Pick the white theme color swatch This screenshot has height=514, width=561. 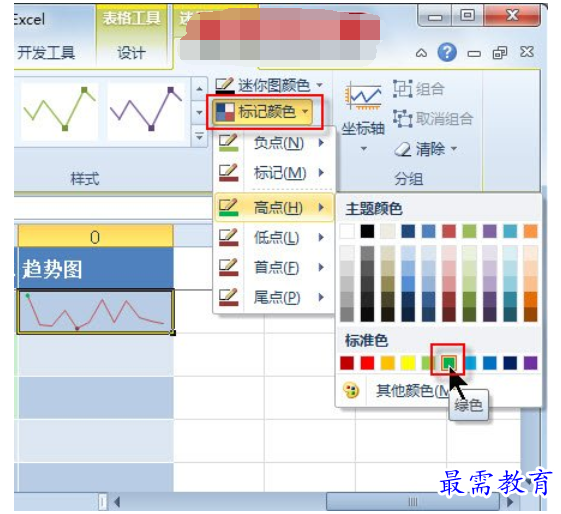[347, 231]
